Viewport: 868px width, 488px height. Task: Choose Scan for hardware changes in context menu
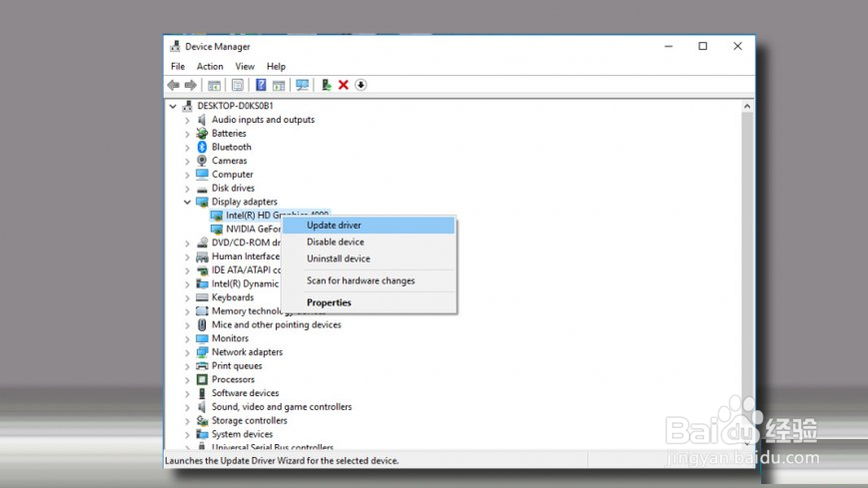pyautogui.click(x=369, y=280)
